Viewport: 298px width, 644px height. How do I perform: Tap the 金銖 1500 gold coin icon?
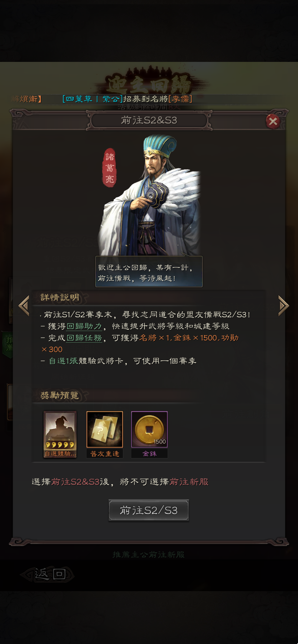coord(149,429)
